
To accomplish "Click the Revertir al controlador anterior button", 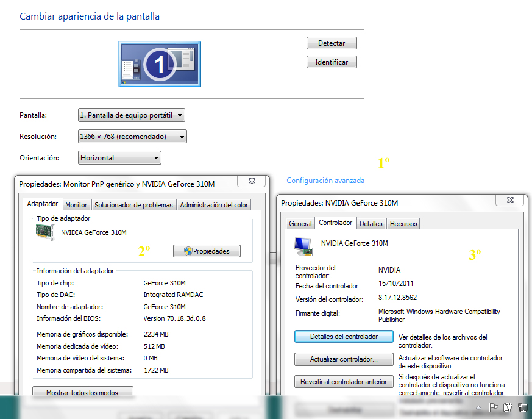I will (x=344, y=382).
